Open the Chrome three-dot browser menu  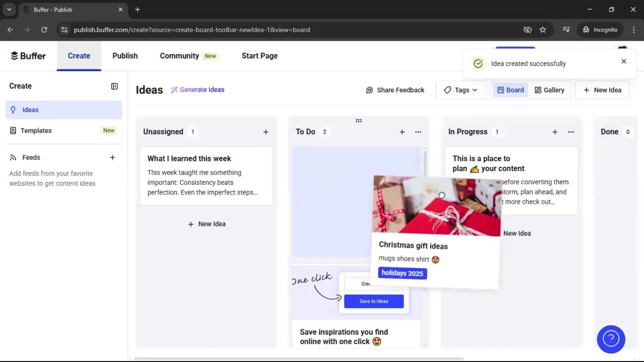[634, 29]
